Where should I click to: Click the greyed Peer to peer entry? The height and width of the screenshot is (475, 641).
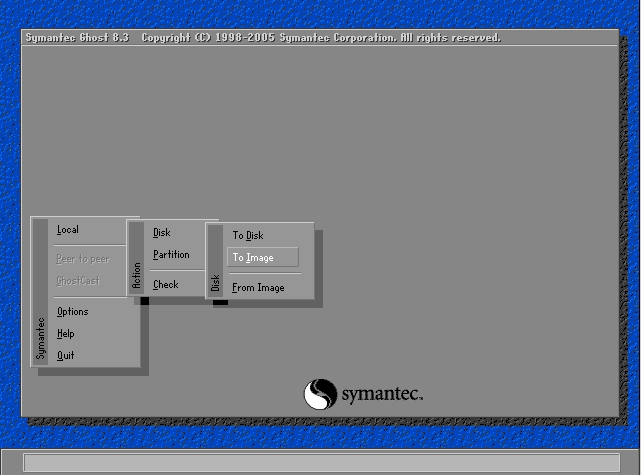tap(83, 259)
